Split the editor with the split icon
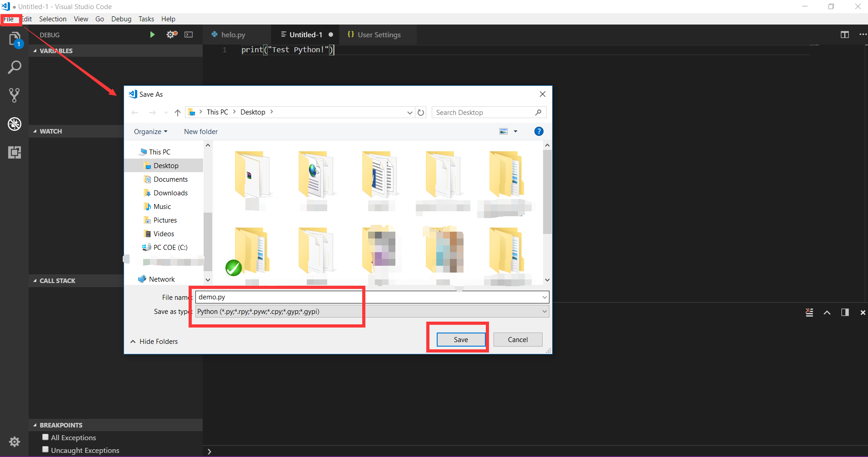Image resolution: width=868 pixels, height=457 pixels. coord(845,35)
